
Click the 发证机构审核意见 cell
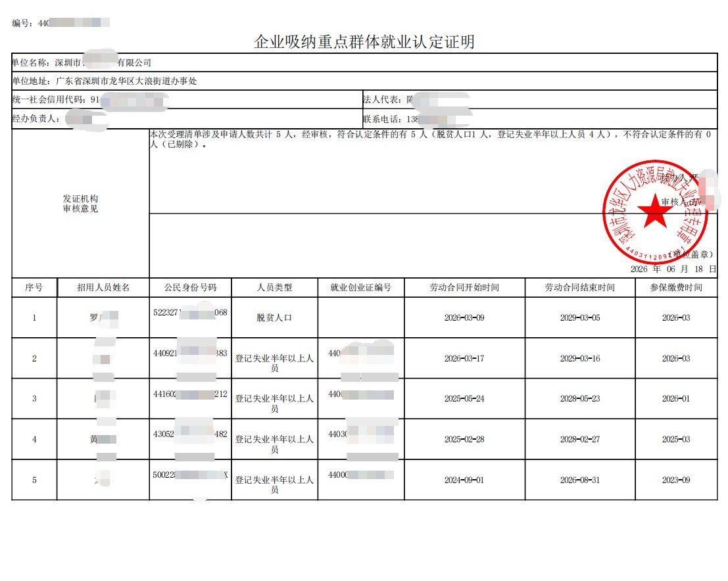pyautogui.click(x=80, y=204)
